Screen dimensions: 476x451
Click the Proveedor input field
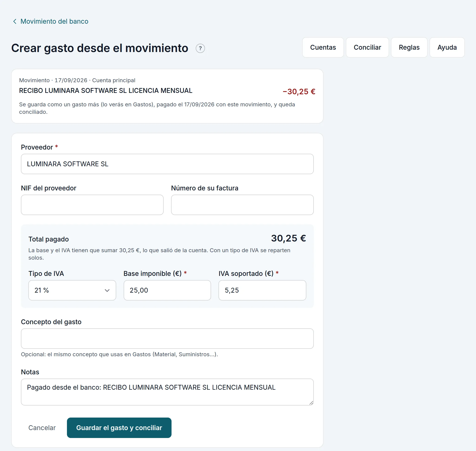(x=167, y=164)
